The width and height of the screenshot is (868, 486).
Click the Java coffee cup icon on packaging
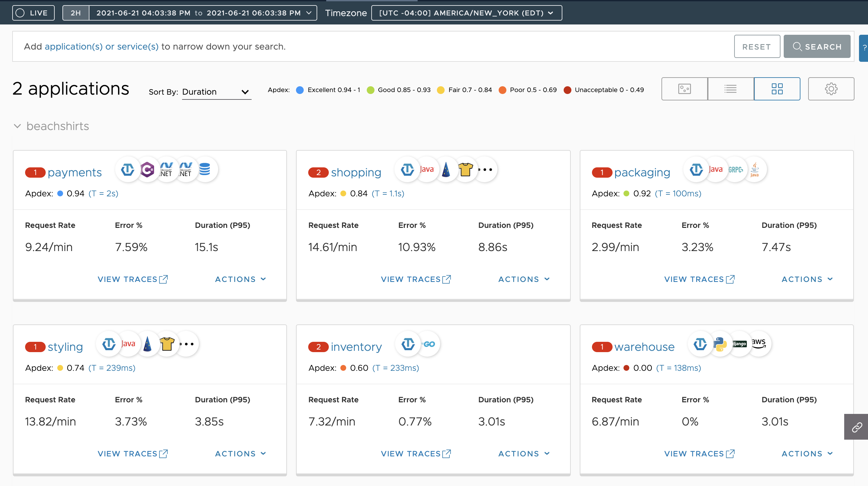click(755, 170)
